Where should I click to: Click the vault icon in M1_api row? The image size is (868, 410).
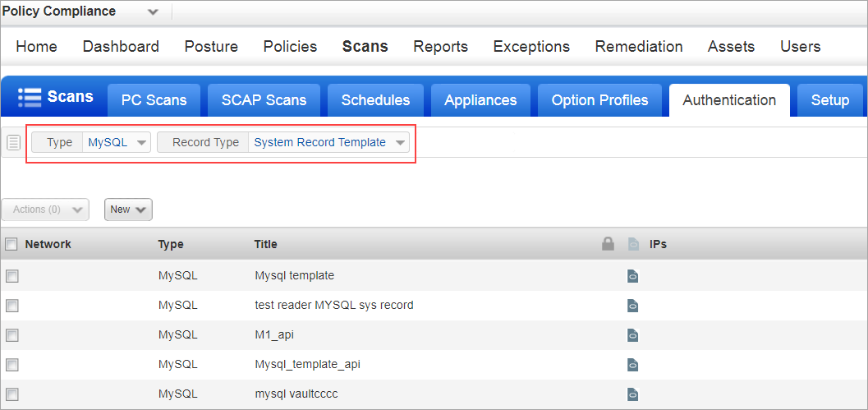click(632, 335)
